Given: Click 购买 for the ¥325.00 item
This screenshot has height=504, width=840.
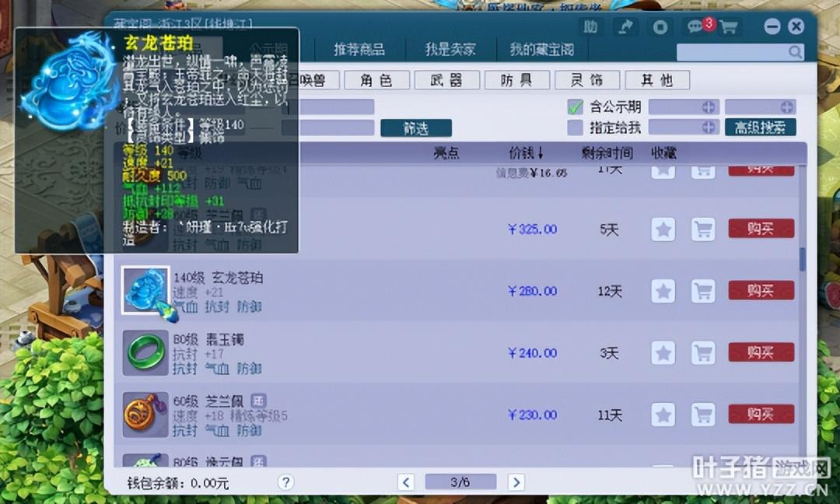Looking at the screenshot, I should tap(761, 229).
